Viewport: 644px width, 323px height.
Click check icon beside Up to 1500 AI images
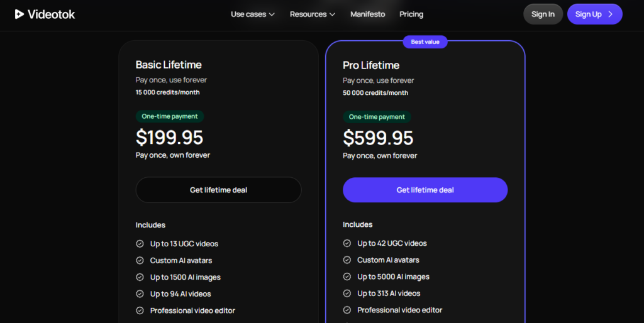click(x=140, y=277)
